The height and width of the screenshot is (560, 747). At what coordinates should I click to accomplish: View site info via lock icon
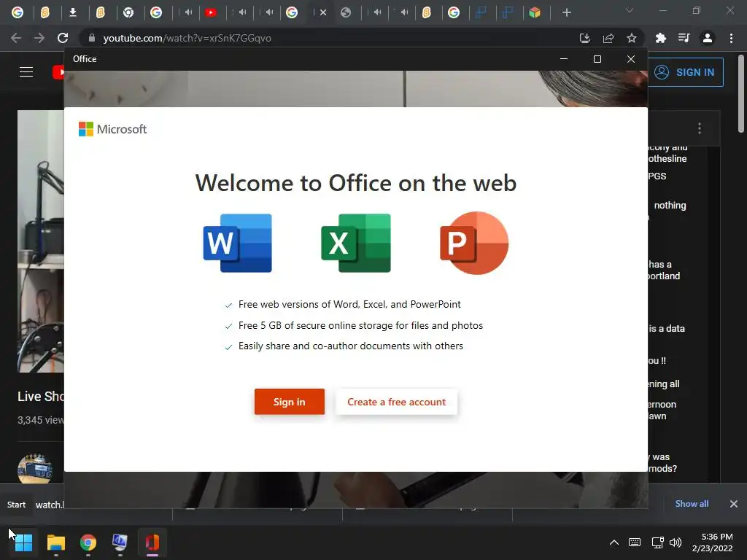(x=91, y=38)
